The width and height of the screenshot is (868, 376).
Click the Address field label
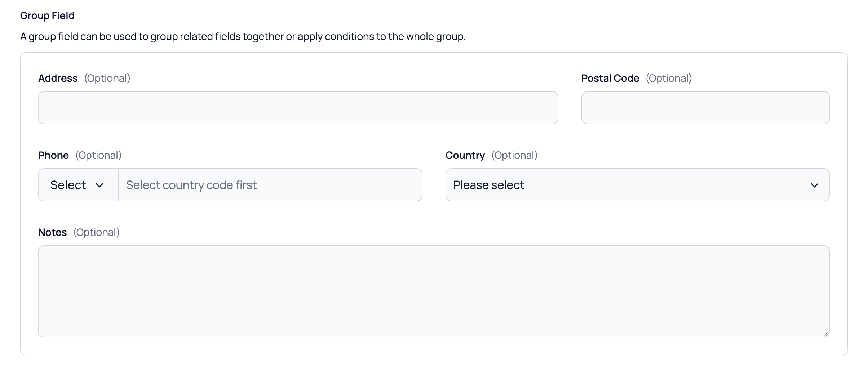pos(58,78)
